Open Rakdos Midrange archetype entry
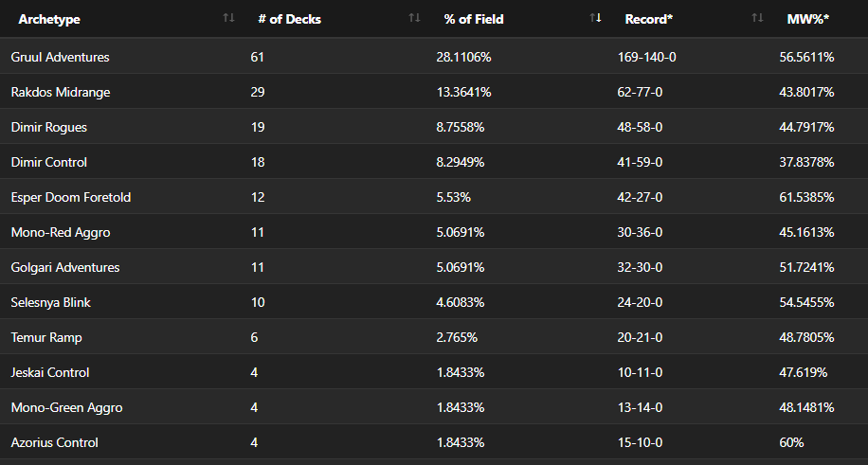 [x=62, y=93]
